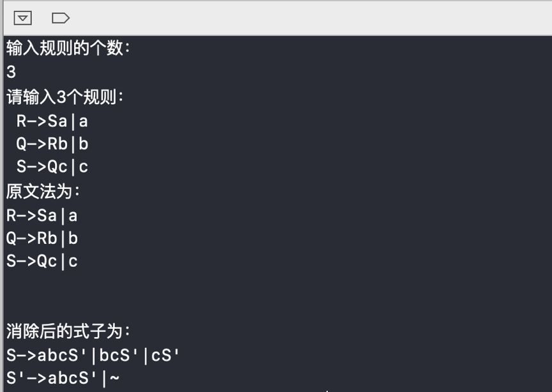
Task: Click the bcS' alternative in the S rule
Action: tap(119, 356)
